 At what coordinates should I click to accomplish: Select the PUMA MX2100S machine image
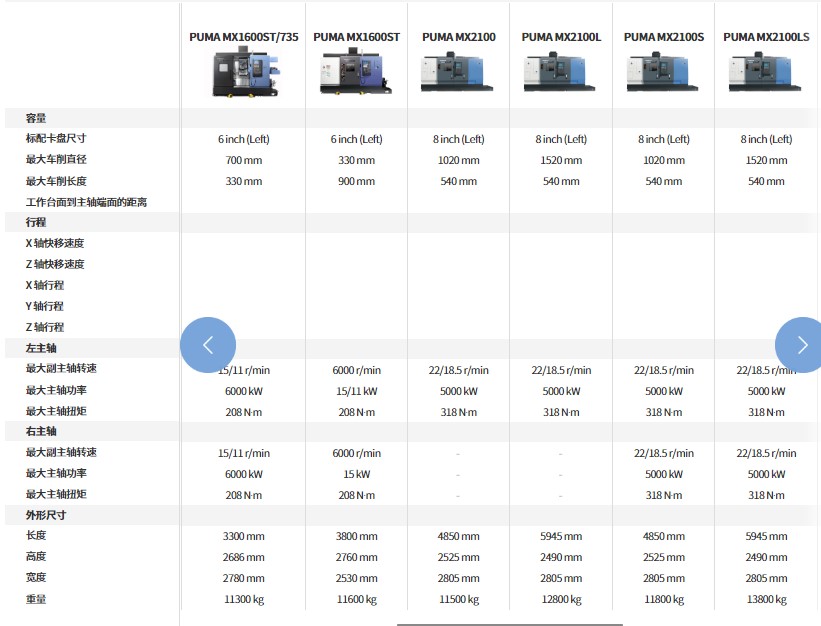[x=662, y=72]
